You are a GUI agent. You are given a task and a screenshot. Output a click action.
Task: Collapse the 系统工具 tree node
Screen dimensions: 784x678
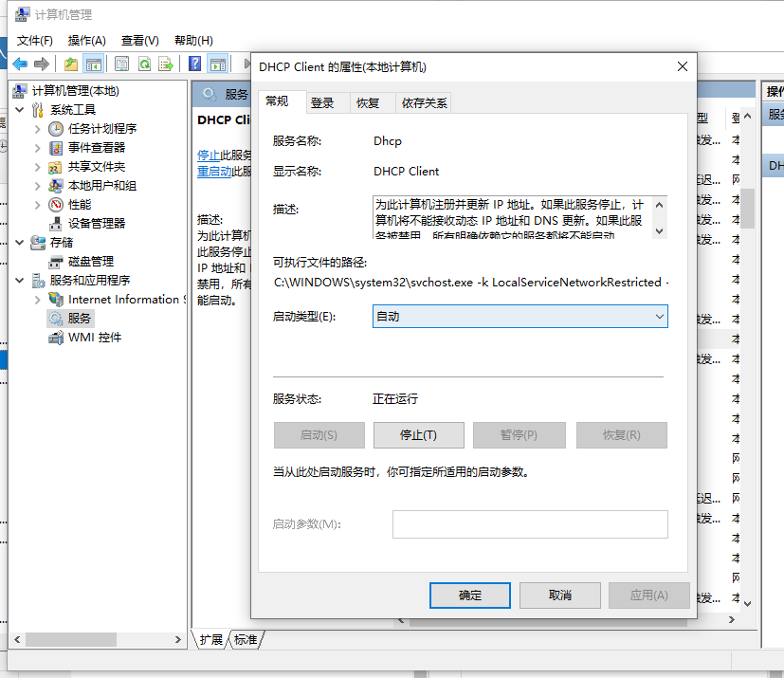(20, 109)
